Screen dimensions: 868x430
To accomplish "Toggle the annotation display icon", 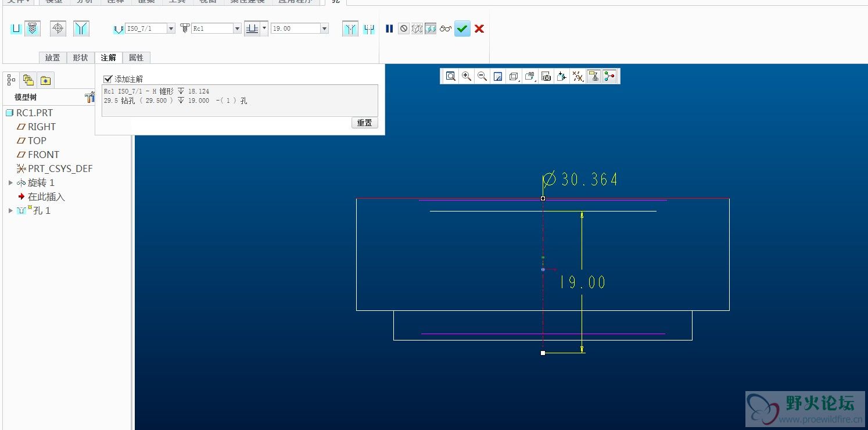I will (x=593, y=76).
